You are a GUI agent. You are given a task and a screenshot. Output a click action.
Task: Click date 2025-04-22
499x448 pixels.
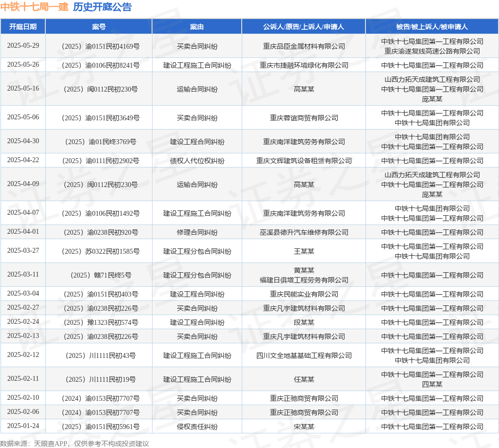(23, 160)
